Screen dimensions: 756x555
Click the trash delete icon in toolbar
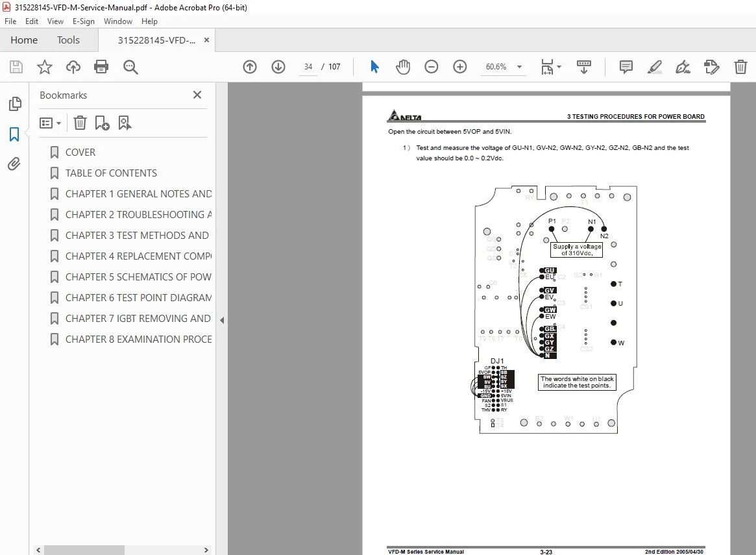pos(740,67)
